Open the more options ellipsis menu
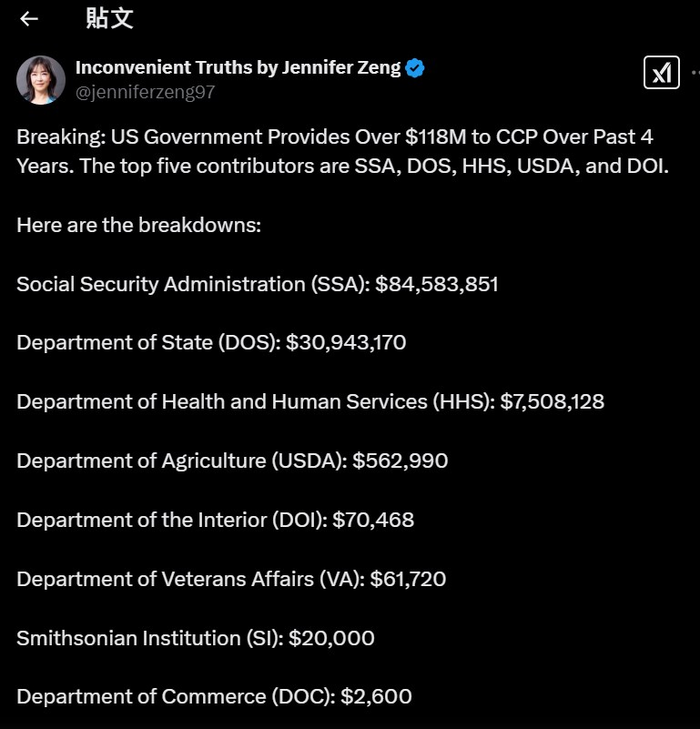The width and height of the screenshot is (700, 729). tap(694, 72)
